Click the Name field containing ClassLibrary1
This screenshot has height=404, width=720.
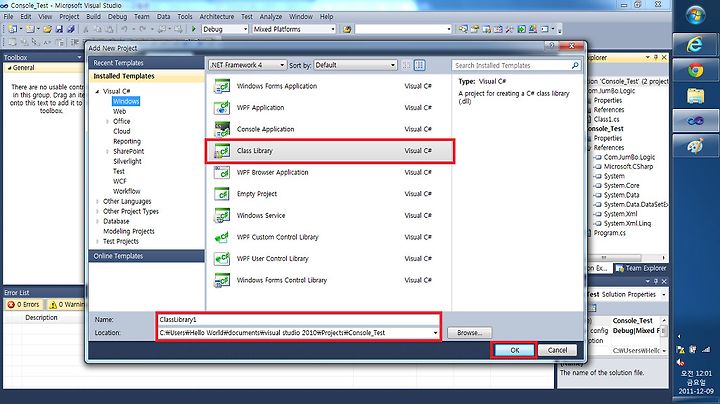(298, 320)
